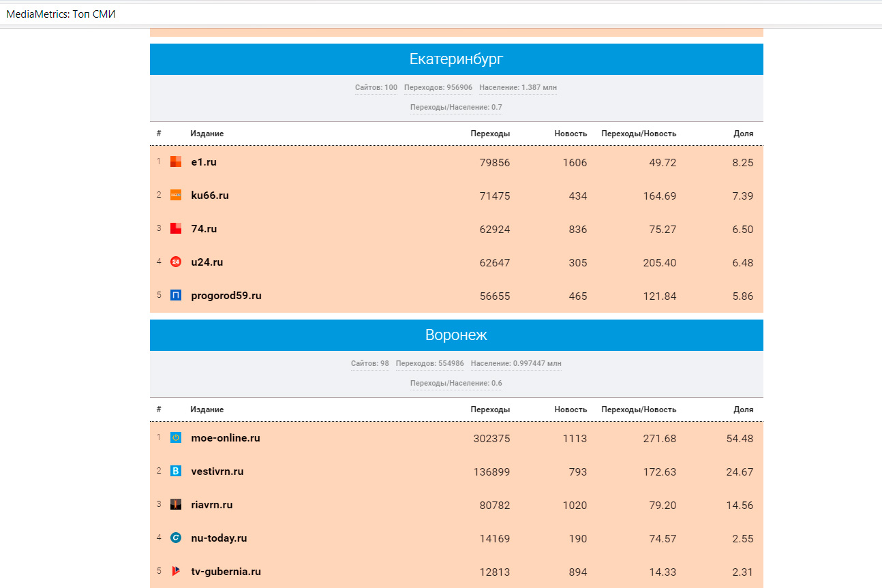Click the riavrn.ru dark favicon
This screenshot has height=588, width=882.
coord(176,504)
